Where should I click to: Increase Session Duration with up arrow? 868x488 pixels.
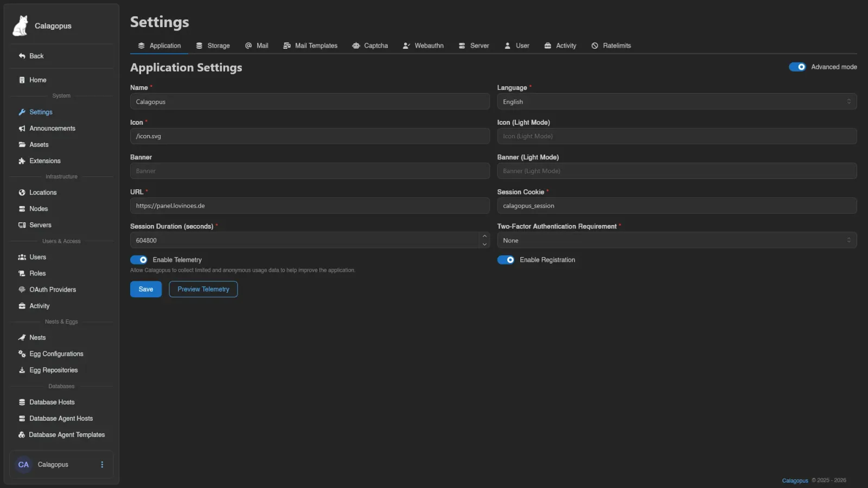tap(484, 236)
